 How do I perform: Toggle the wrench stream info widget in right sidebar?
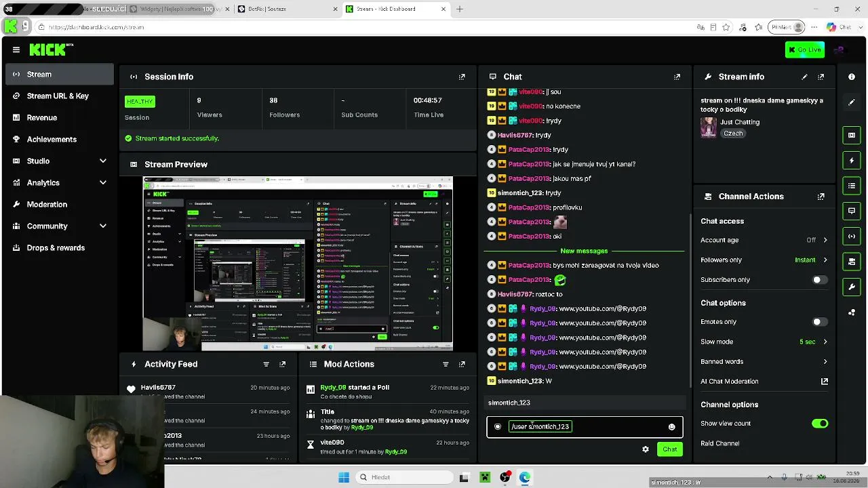[852, 287]
